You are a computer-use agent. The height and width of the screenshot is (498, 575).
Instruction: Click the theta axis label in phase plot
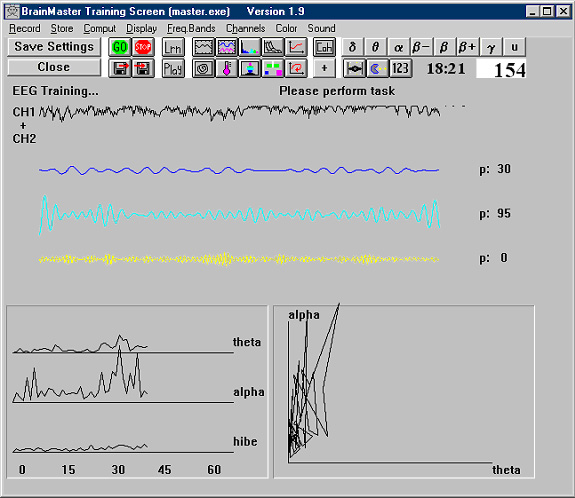pos(506,470)
